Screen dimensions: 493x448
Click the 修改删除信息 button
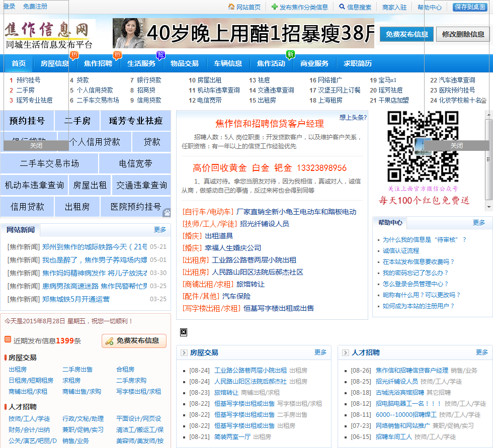click(x=463, y=34)
